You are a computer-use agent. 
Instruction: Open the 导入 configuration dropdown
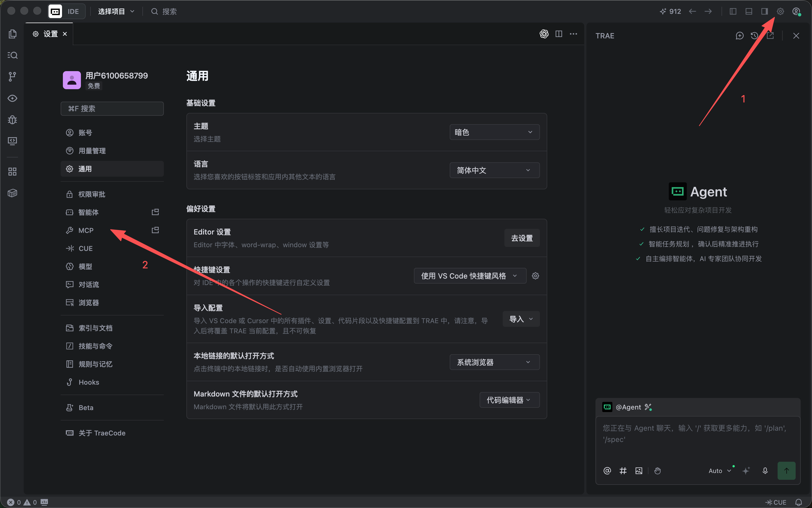click(521, 319)
